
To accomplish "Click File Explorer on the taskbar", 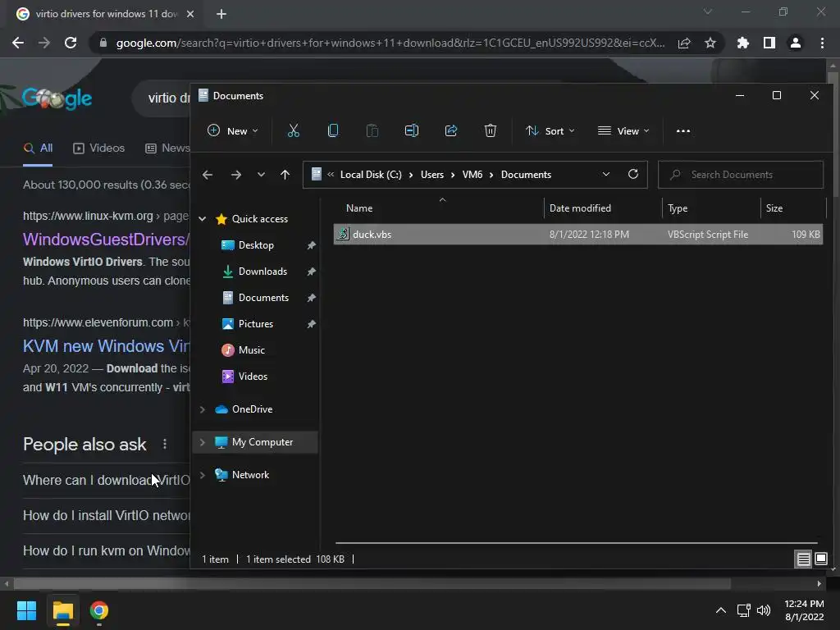I will (62, 610).
